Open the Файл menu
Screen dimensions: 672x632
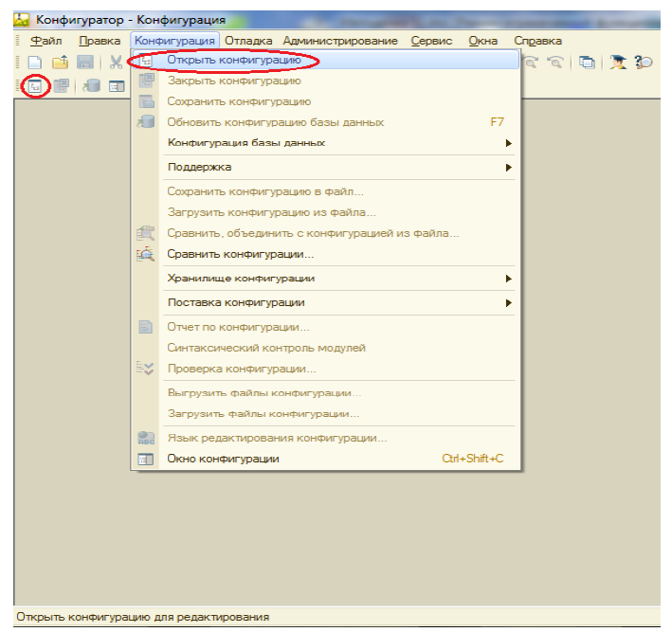click(x=46, y=41)
